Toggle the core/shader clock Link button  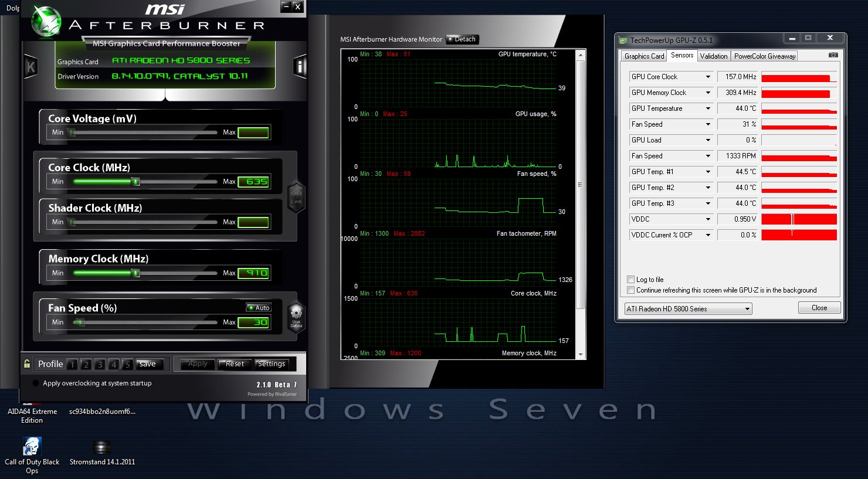click(x=296, y=196)
